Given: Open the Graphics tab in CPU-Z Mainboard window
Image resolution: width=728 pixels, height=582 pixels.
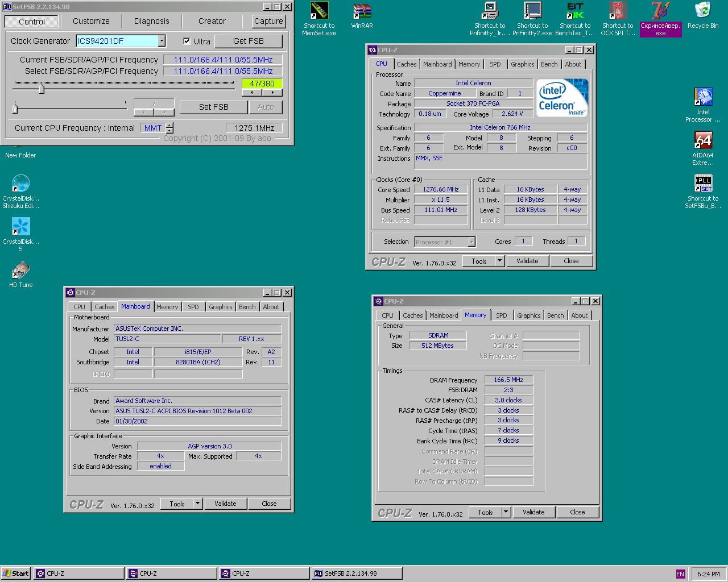Looking at the screenshot, I should pos(220,307).
